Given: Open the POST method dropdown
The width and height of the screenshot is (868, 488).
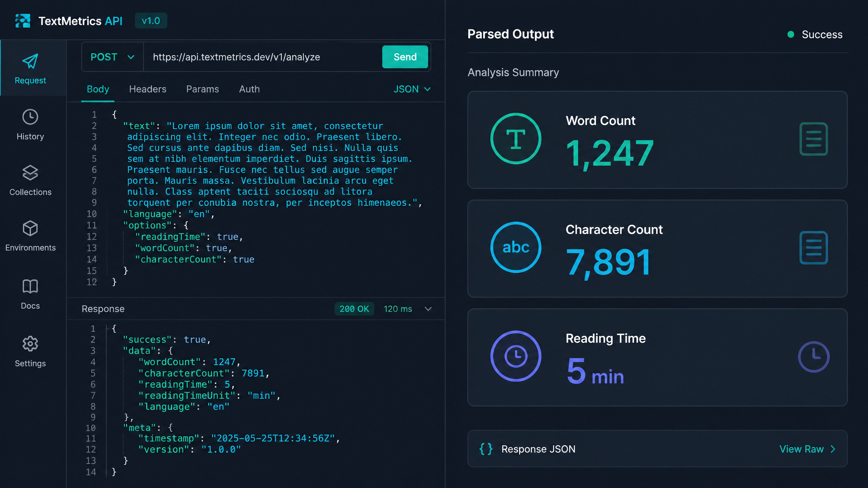Looking at the screenshot, I should pyautogui.click(x=113, y=57).
